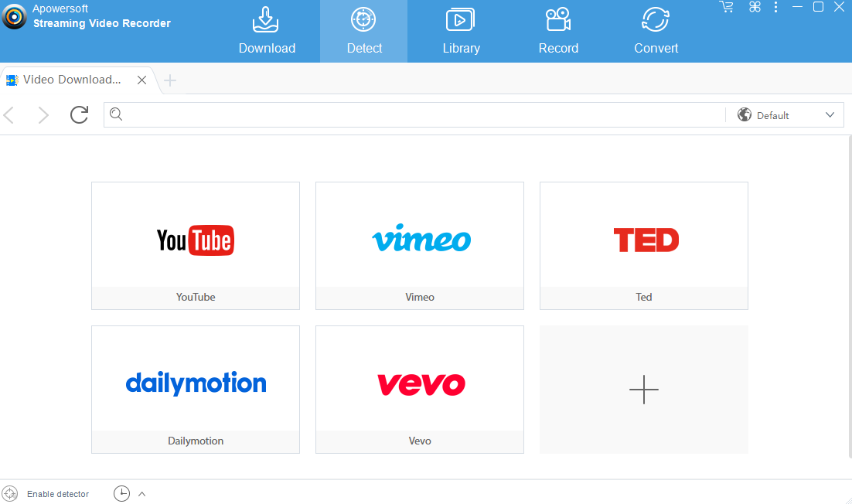Click the Ted caption label
The image size is (852, 504).
[644, 297]
